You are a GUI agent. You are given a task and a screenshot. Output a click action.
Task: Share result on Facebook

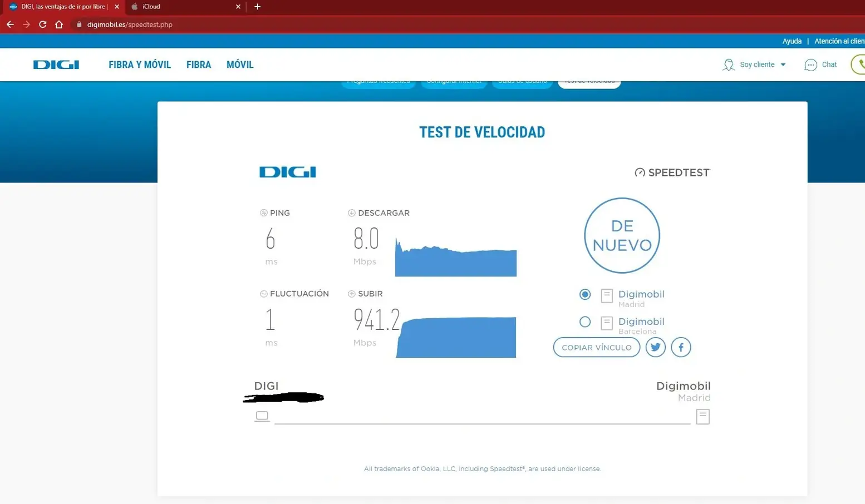[681, 347]
